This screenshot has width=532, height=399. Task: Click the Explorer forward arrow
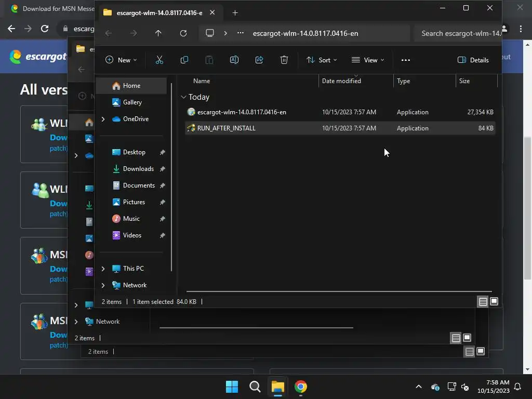134,33
